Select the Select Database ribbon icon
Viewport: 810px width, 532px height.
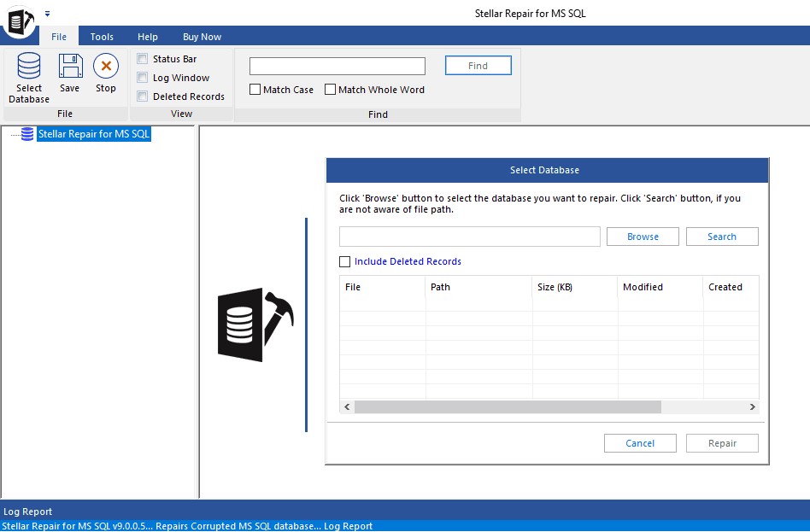pos(28,76)
